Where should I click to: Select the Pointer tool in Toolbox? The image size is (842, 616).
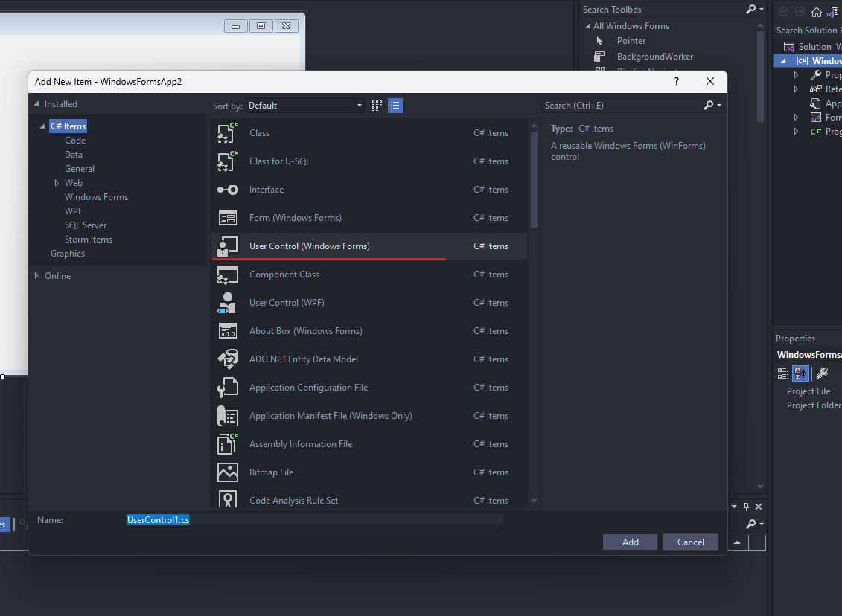(x=631, y=41)
